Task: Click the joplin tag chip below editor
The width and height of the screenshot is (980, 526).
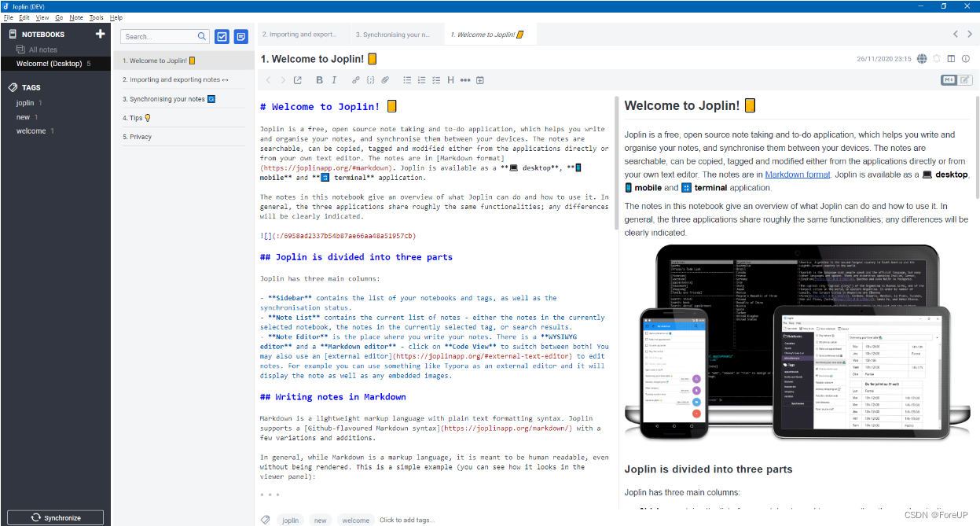Action: pyautogui.click(x=291, y=520)
